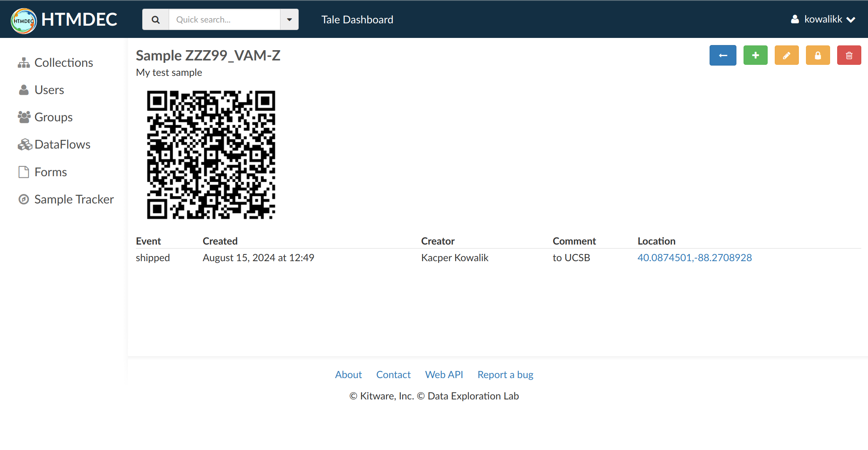
Task: Open the kowalikk account dropdown
Action: [x=823, y=19]
